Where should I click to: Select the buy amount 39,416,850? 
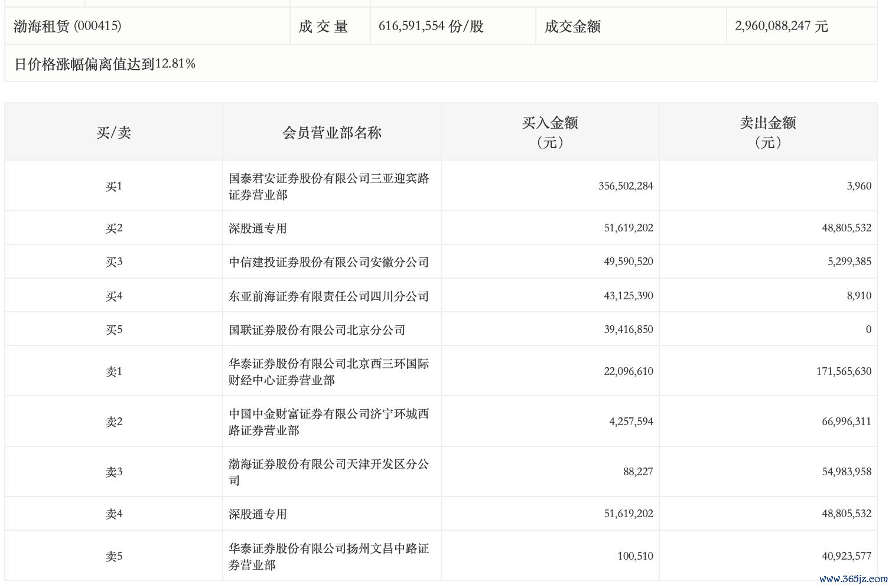pos(629,329)
